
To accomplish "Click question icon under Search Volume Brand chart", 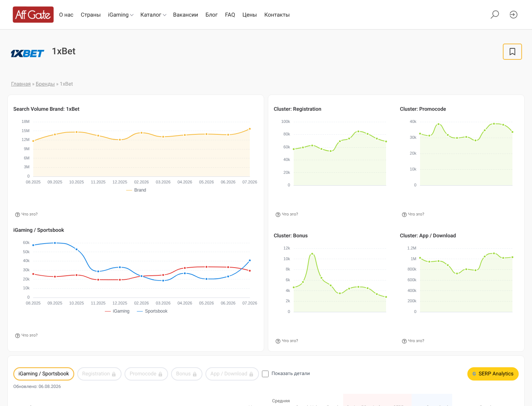I will point(17,214).
